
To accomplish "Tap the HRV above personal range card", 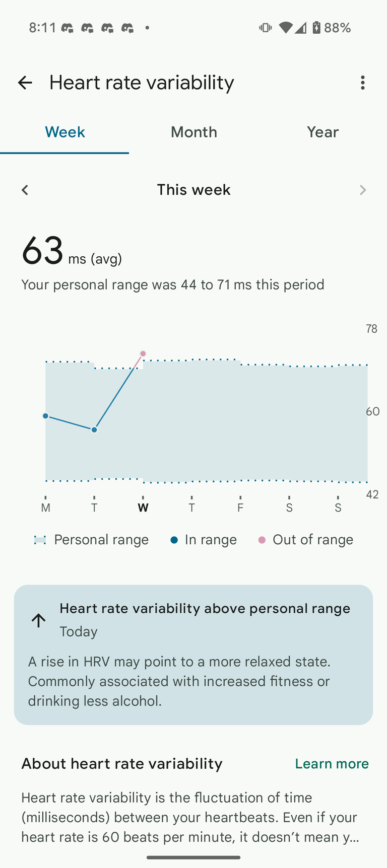I will click(193, 655).
